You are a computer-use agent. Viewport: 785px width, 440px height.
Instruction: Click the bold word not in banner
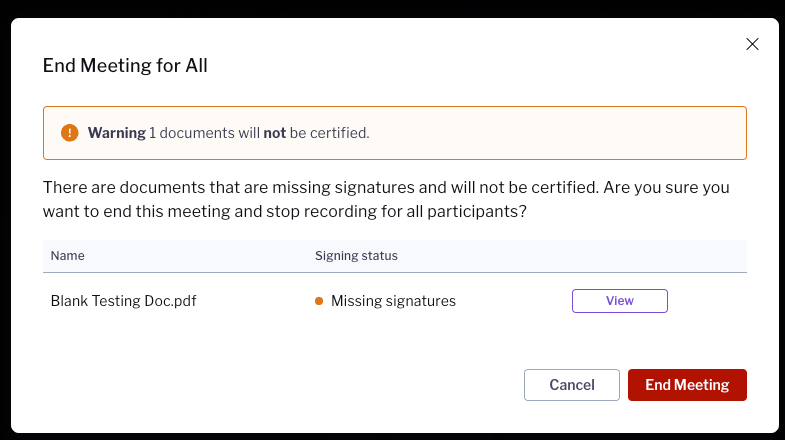pyautogui.click(x=274, y=133)
